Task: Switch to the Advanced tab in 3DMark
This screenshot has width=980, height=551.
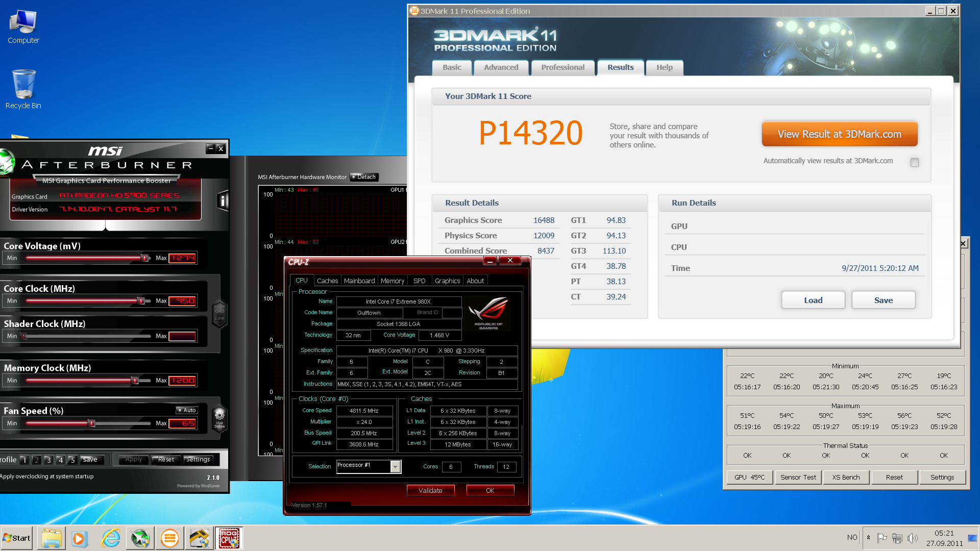Action: point(501,67)
